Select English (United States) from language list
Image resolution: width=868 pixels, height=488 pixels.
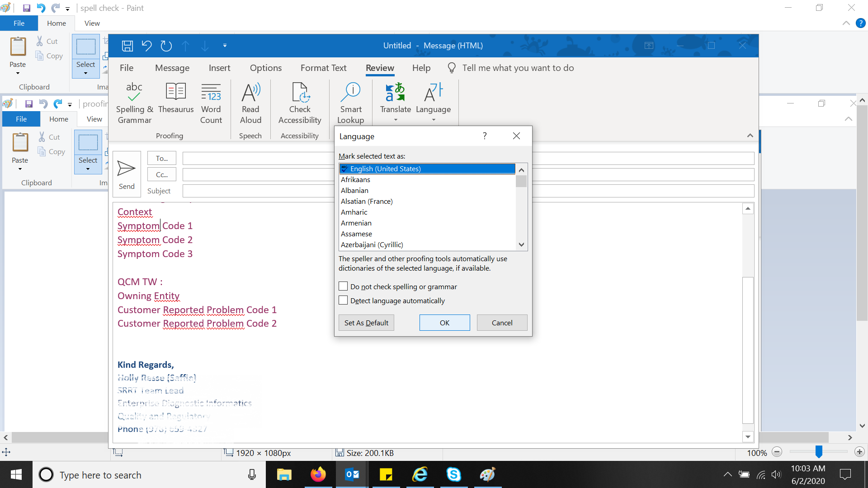click(426, 168)
